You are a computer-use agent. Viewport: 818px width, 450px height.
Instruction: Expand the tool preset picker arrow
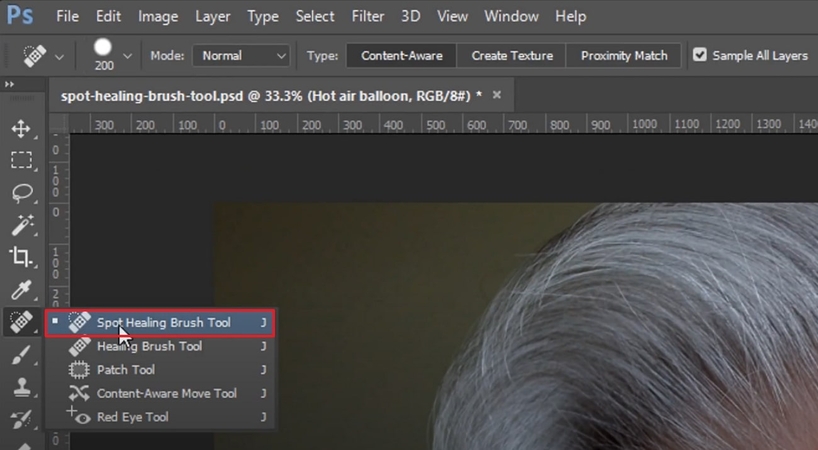(59, 56)
